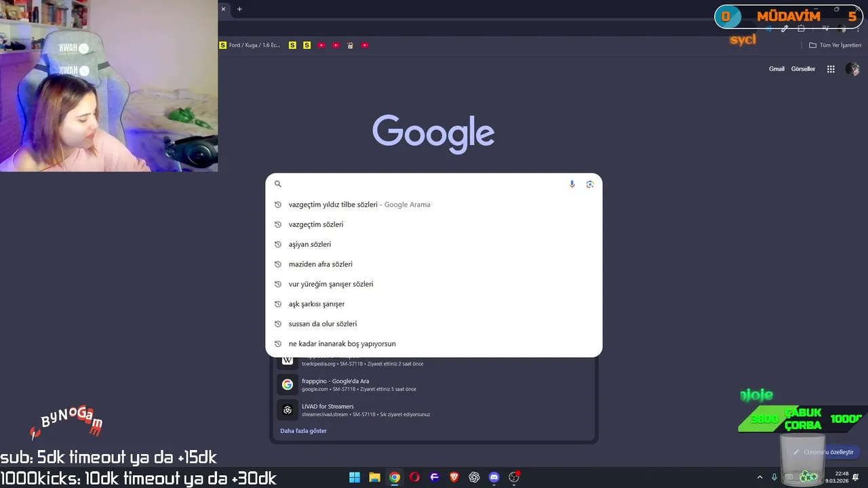Close the current Chrome tab
The width and height of the screenshot is (868, 488).
click(x=223, y=9)
